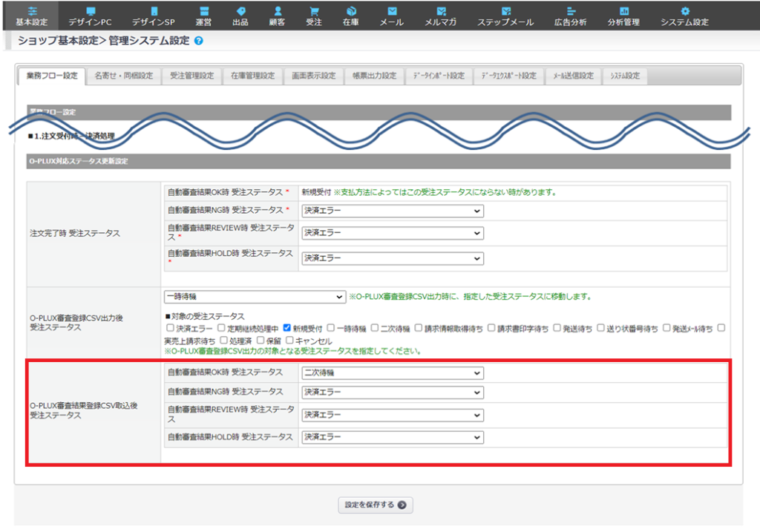Click the デザインPC monitor icon

pos(90,12)
